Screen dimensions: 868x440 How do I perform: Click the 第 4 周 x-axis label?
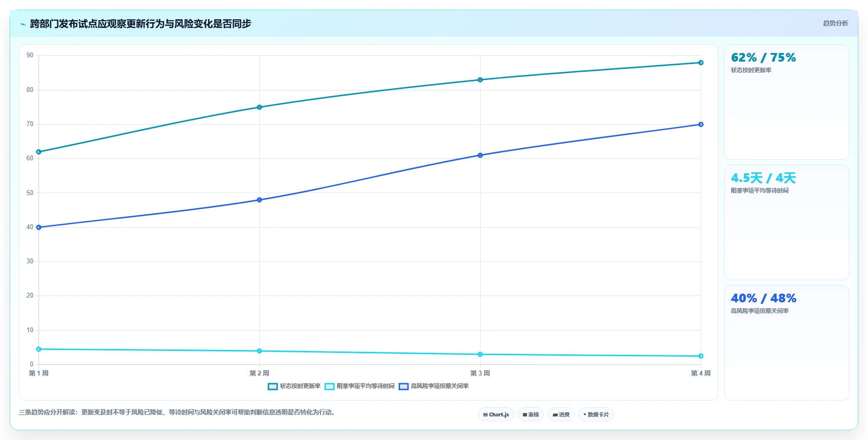click(701, 373)
